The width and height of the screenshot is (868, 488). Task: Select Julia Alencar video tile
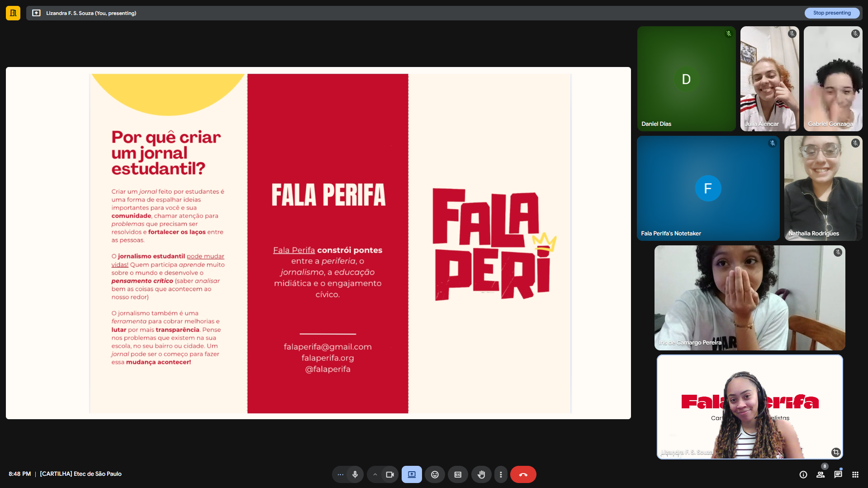point(769,79)
